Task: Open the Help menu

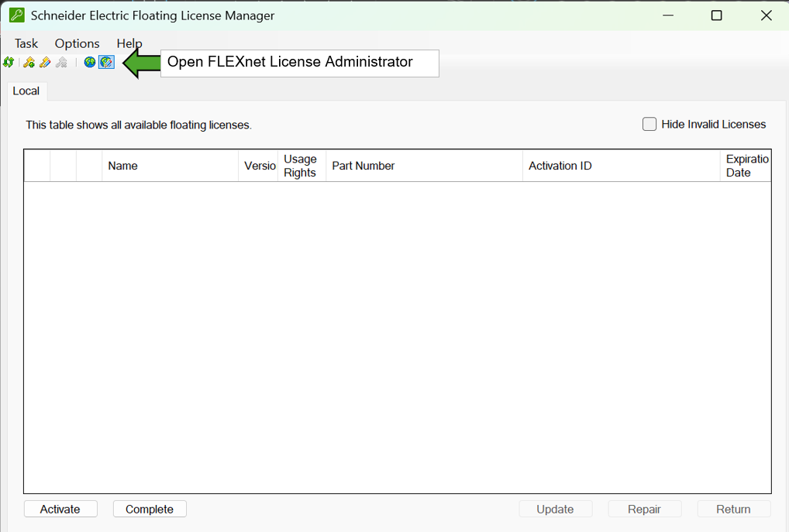Action: pos(129,43)
